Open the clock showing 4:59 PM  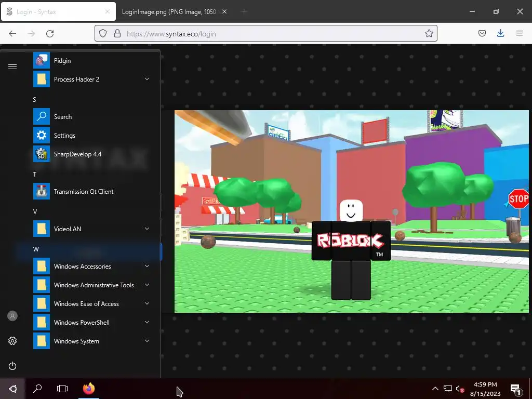485,389
